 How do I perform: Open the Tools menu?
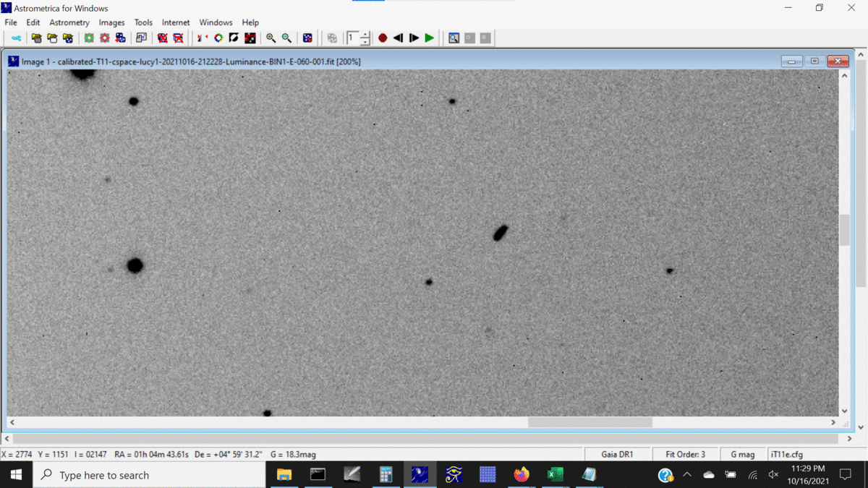point(143,22)
